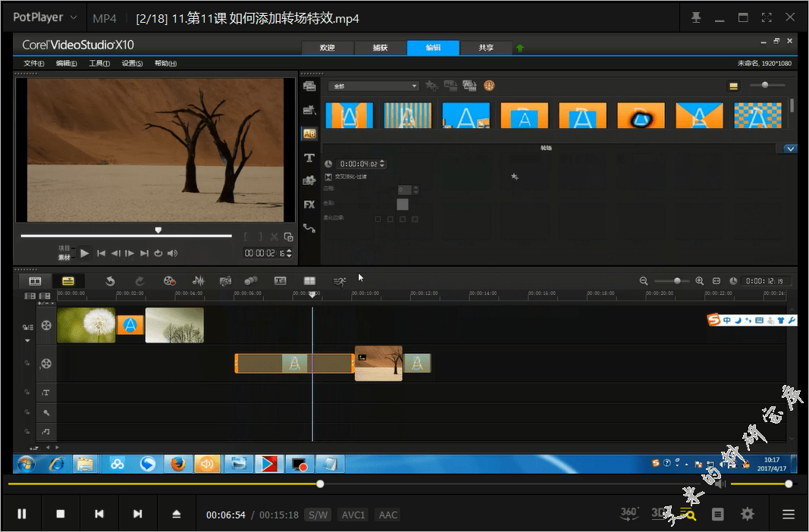809x532 pixels.
Task: Undo the last action
Action: [x=110, y=281]
